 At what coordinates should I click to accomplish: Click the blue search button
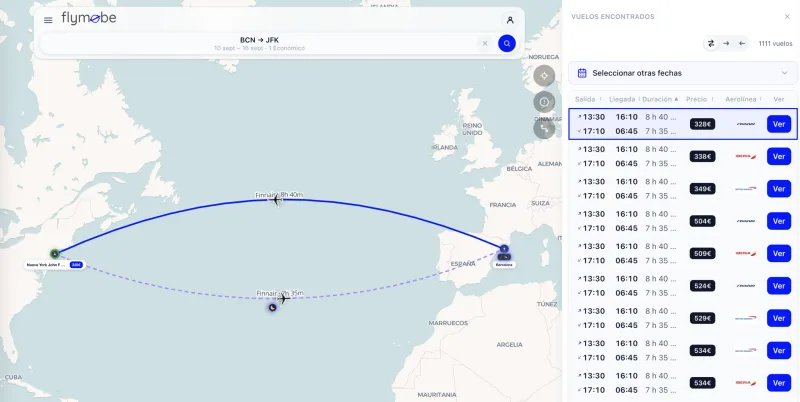pos(507,43)
